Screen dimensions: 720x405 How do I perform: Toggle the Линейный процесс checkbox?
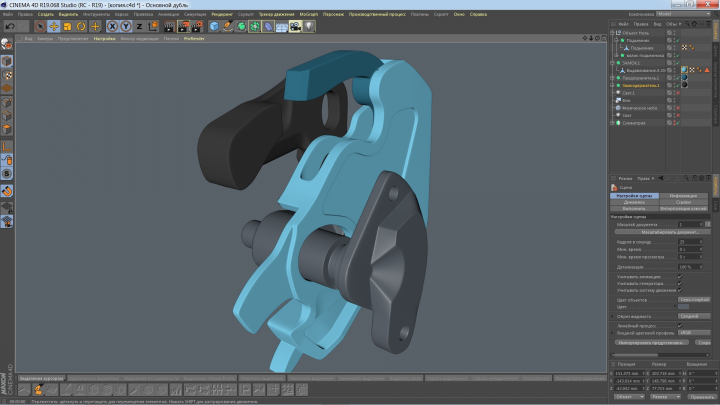pos(680,326)
